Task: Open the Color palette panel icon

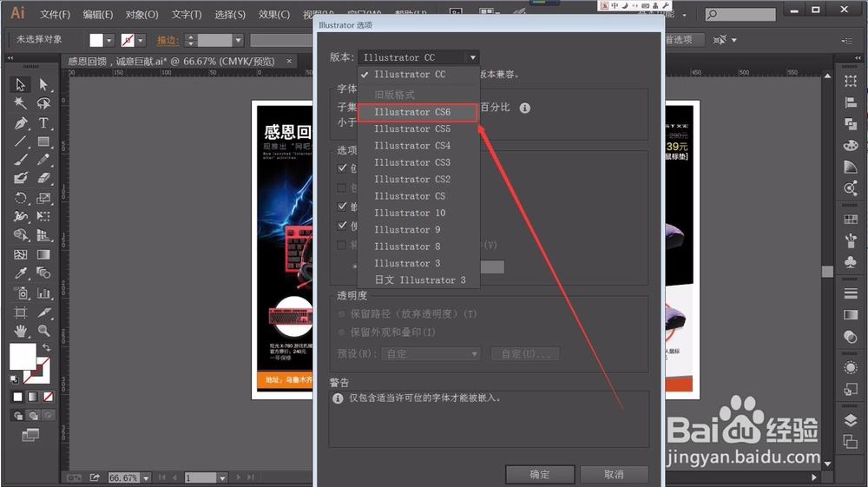Action: (851, 146)
